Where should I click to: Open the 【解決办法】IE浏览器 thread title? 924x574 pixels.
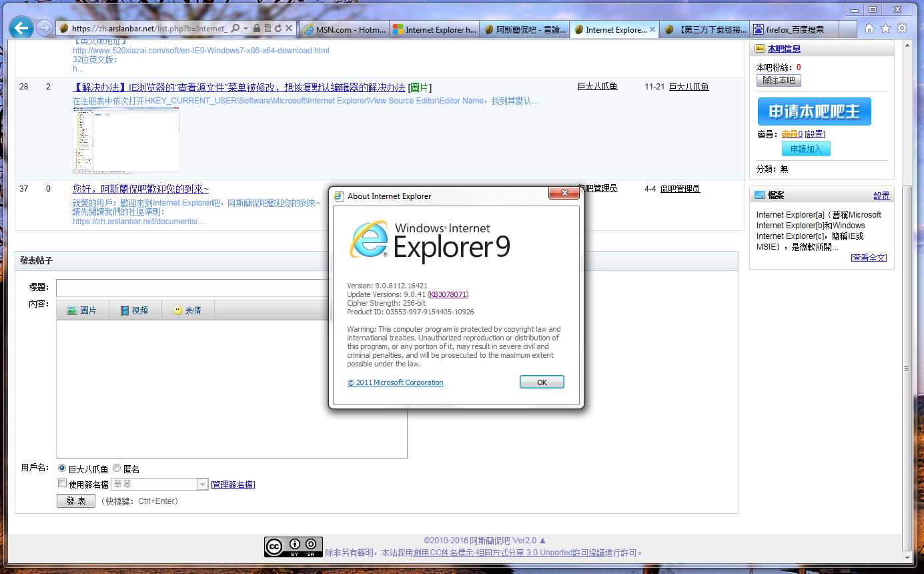coord(239,87)
